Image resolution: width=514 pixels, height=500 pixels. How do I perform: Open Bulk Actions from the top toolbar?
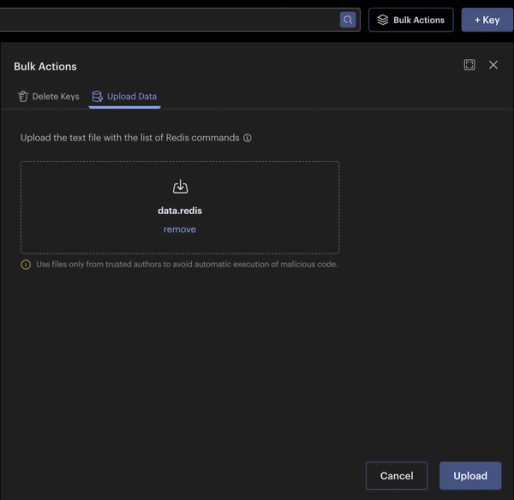(x=411, y=20)
